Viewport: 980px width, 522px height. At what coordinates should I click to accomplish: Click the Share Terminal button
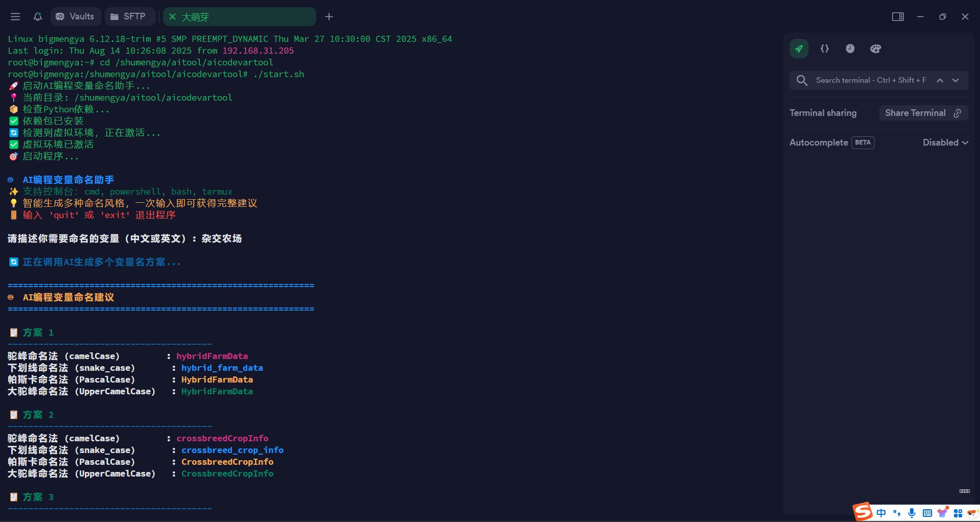[923, 113]
